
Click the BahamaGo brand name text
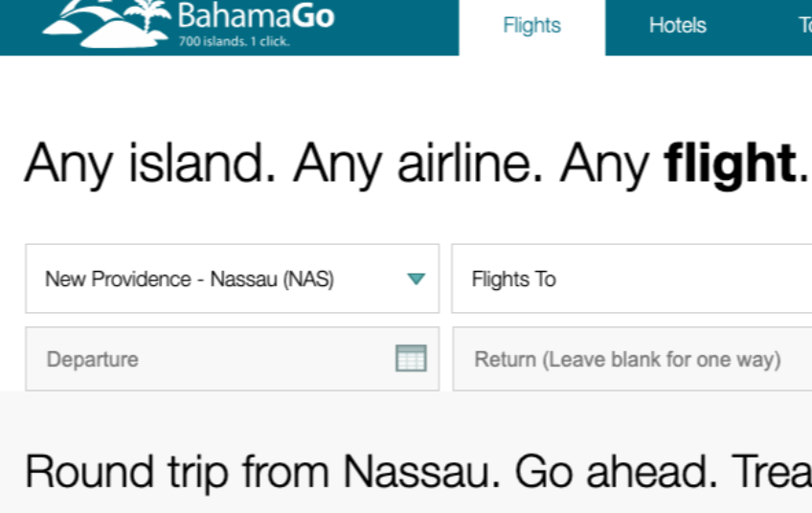256,15
